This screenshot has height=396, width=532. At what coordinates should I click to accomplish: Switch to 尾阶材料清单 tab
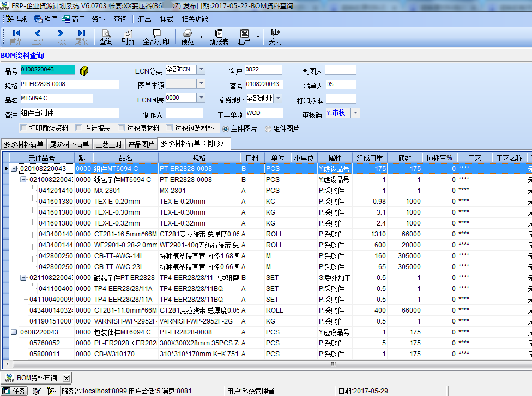(69, 144)
